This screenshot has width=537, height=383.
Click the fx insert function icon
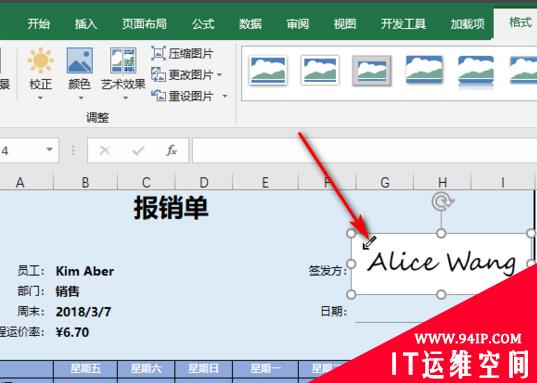(171, 150)
